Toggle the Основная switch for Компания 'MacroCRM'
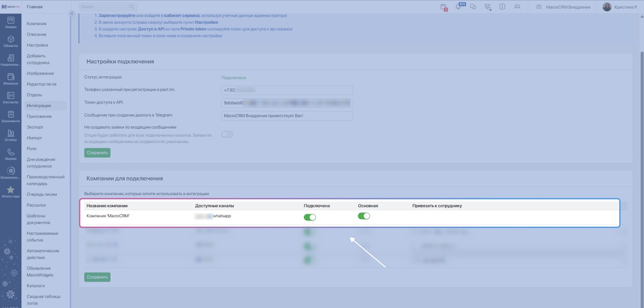The width and height of the screenshot is (644, 308). (x=364, y=216)
